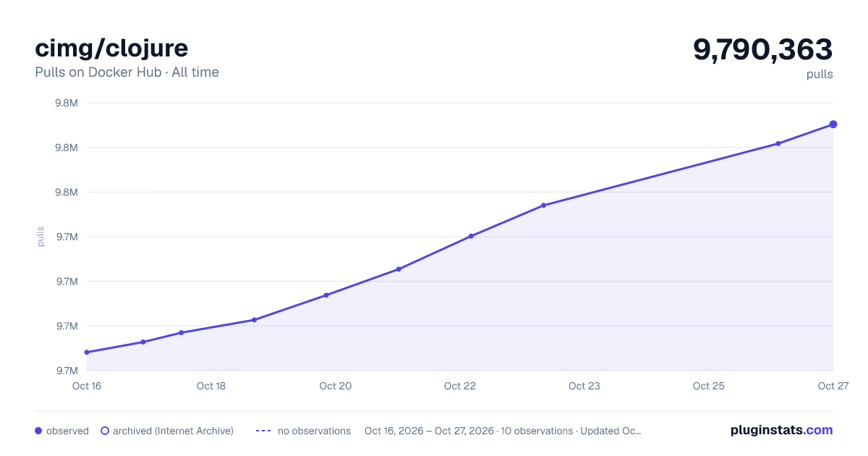Select the data point just right of Oct 22
Image resolution: width=868 pixels, height=456 pixels.
[471, 236]
